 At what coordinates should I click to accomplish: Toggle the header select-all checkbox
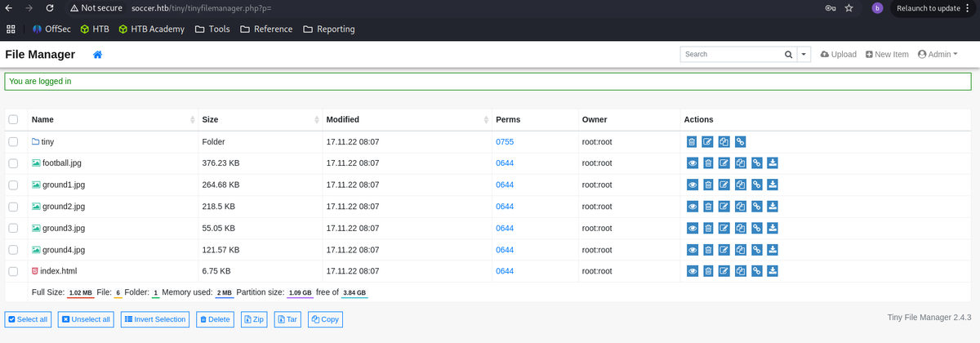[13, 119]
